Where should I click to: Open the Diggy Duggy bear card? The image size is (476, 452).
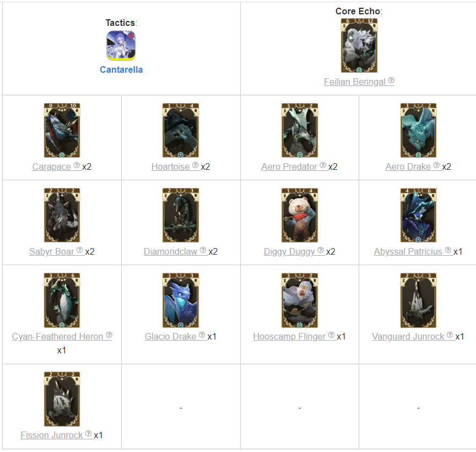[x=300, y=215]
